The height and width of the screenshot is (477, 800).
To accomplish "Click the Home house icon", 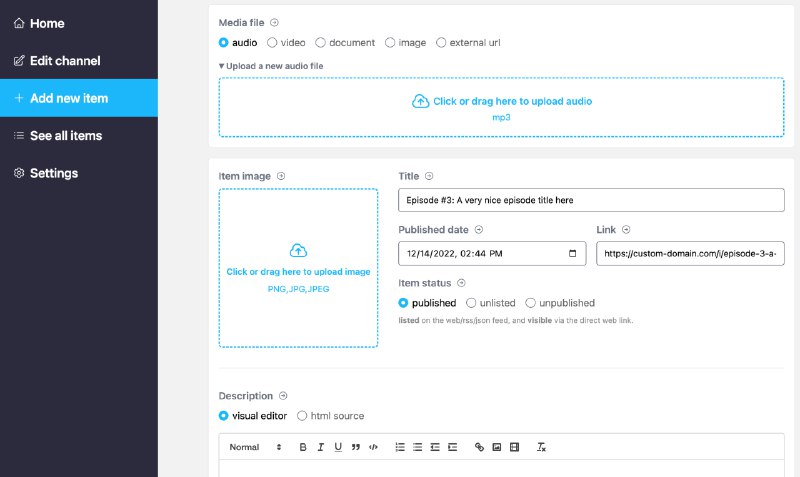I will pyautogui.click(x=19, y=23).
